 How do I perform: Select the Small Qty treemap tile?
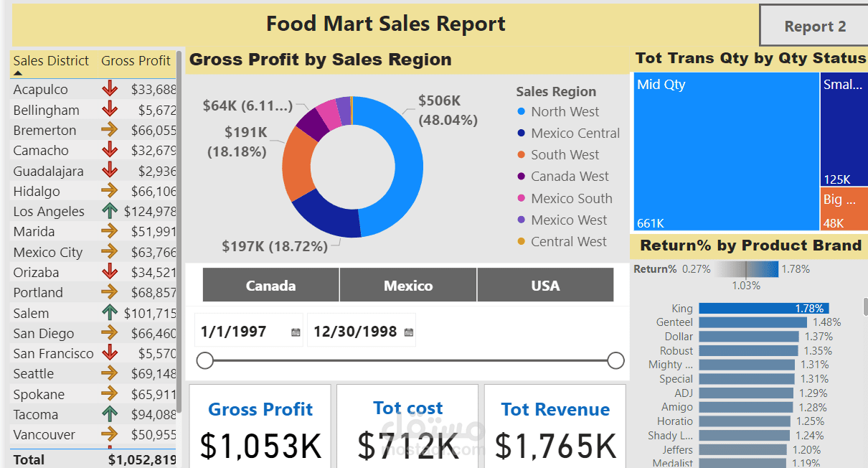(x=844, y=130)
